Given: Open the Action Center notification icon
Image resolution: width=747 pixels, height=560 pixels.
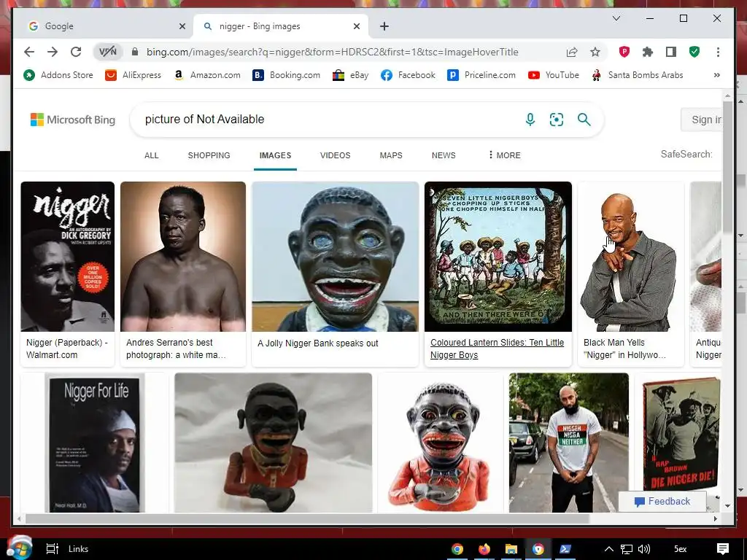Looking at the screenshot, I should tap(723, 549).
